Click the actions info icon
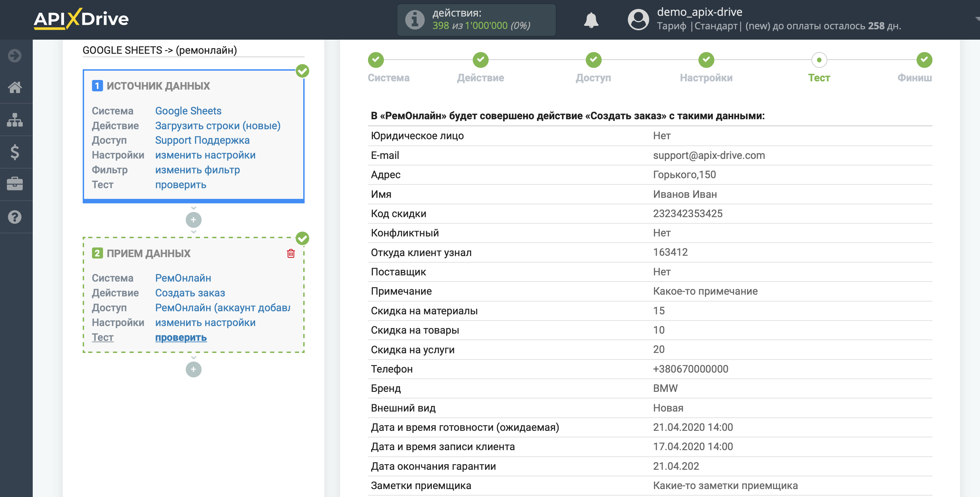This screenshot has height=497, width=980. 415,20
